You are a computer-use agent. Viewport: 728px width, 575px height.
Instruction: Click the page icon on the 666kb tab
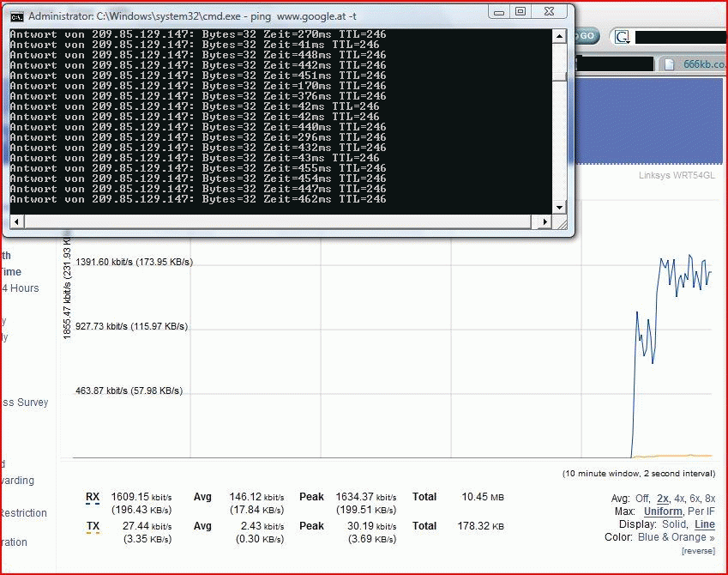[x=669, y=64]
